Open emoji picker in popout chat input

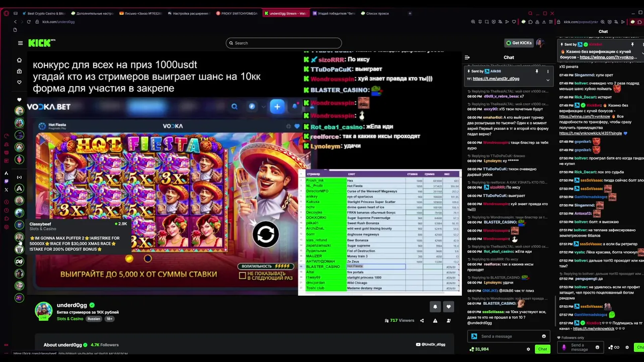pyautogui.click(x=597, y=347)
